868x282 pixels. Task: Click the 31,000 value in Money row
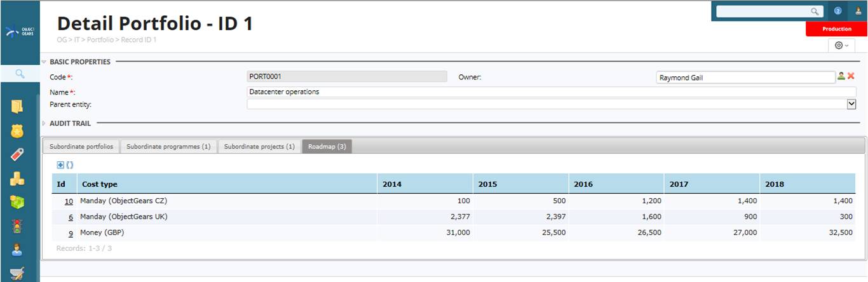click(458, 233)
